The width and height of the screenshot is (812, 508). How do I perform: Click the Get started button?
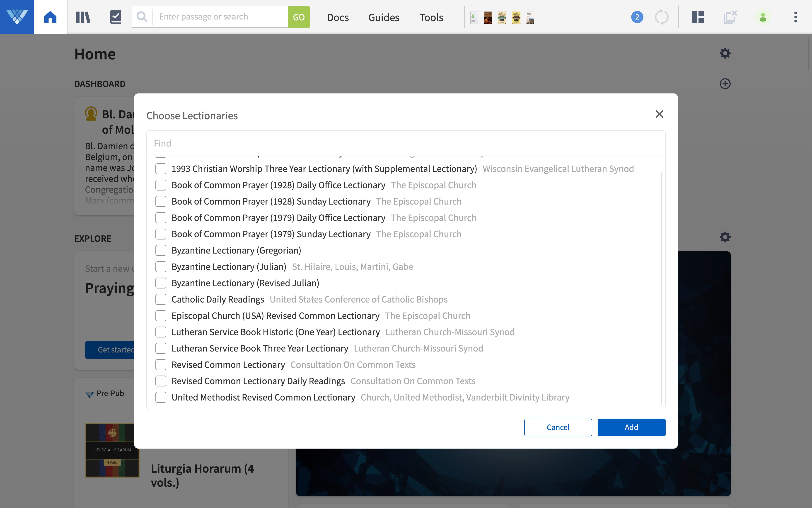pos(110,350)
